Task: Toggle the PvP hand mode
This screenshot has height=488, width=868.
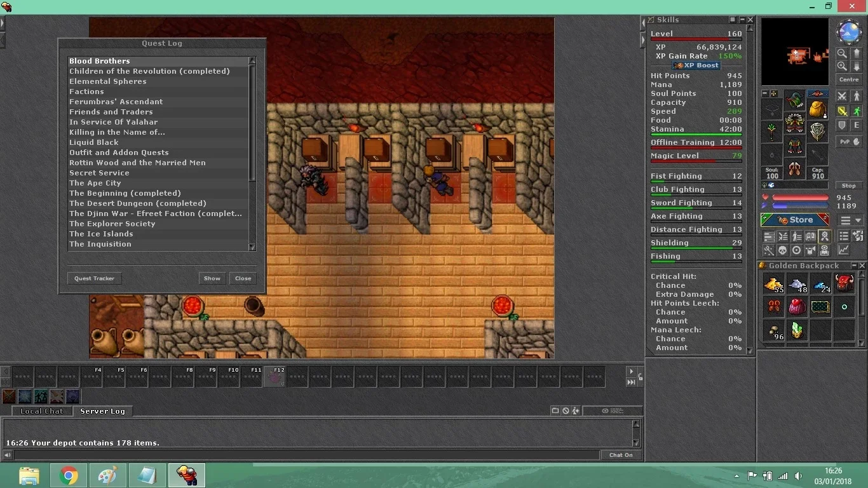Action: [849, 142]
